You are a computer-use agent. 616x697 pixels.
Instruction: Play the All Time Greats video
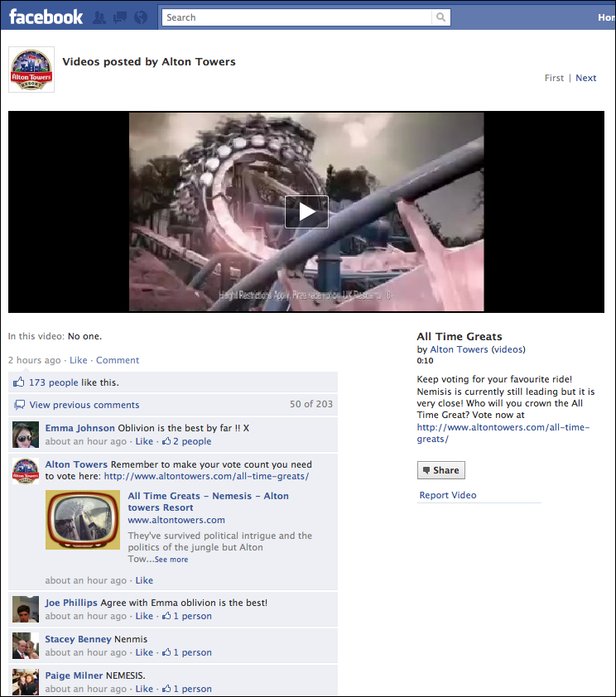[x=306, y=212]
